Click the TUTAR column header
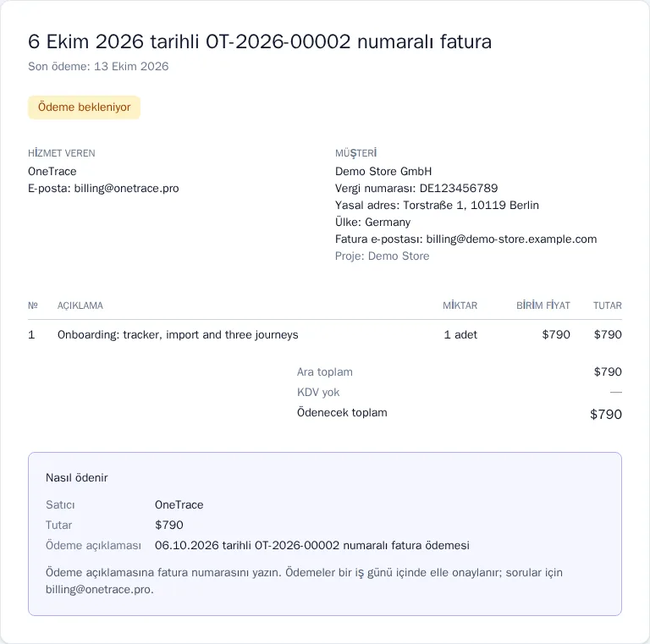 (608, 305)
